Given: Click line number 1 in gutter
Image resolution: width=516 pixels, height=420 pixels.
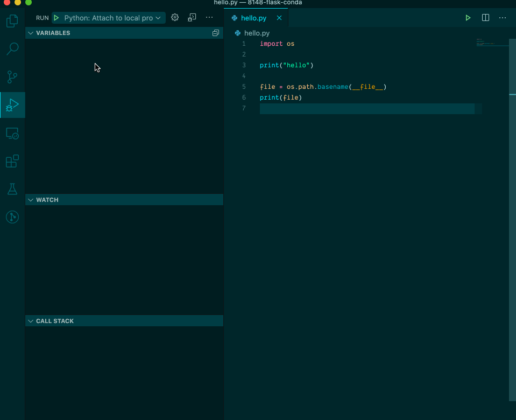Looking at the screenshot, I should (x=244, y=44).
